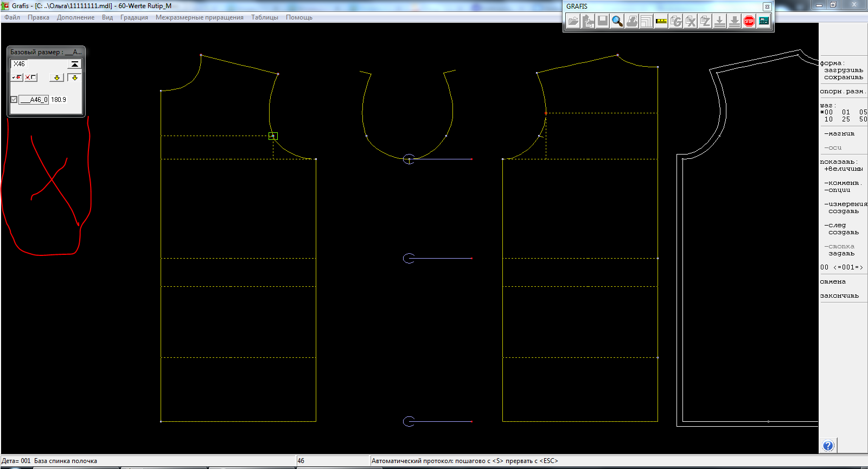Screen dimensions: 868x469
Task: Click the status bar text База спинка полочка
Action: click(66, 461)
